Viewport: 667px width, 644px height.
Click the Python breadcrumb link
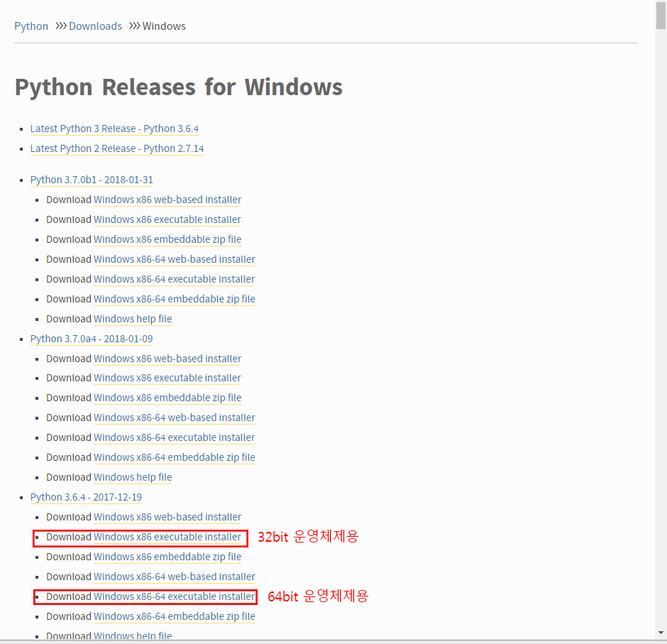coord(31,26)
